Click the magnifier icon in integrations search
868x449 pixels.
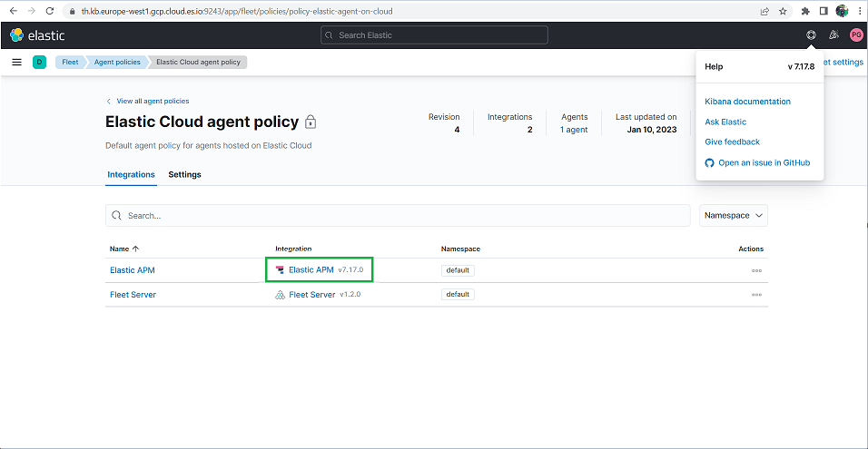click(x=116, y=216)
